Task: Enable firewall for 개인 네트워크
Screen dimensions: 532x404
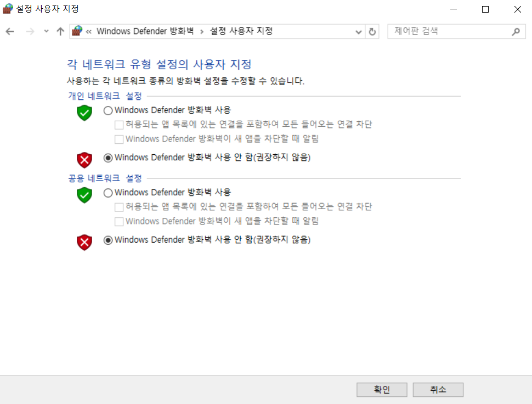Action: click(x=108, y=110)
